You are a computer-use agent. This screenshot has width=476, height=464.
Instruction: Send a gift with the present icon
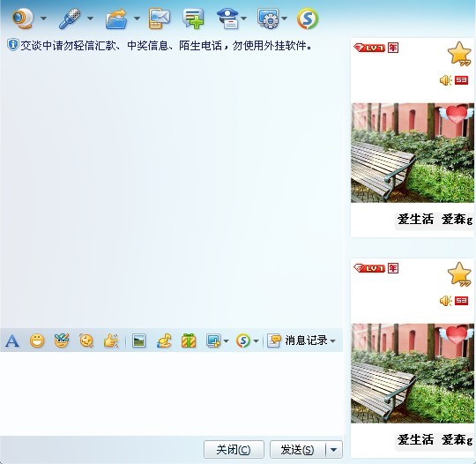point(189,341)
